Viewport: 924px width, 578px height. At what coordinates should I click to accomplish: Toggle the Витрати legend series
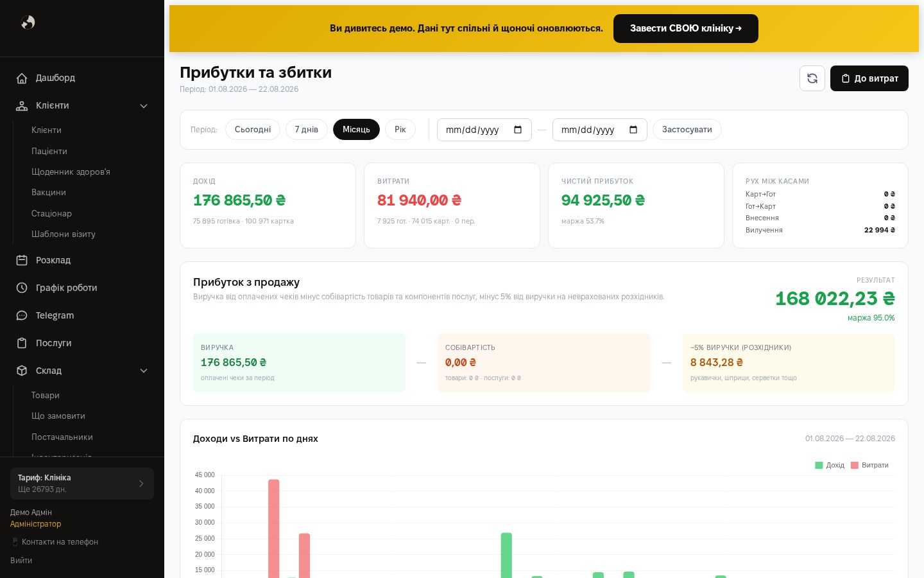pyautogui.click(x=869, y=465)
